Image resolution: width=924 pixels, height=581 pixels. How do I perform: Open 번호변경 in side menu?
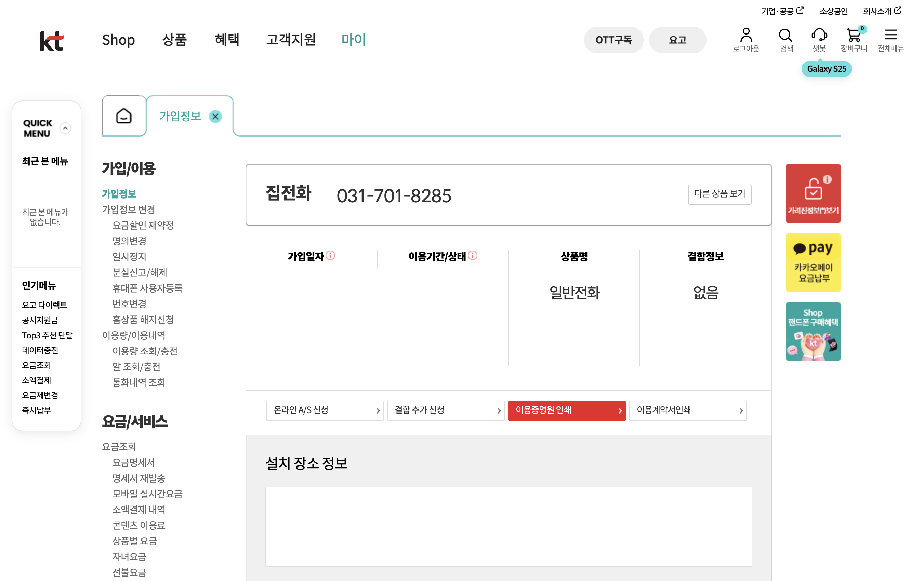(129, 304)
